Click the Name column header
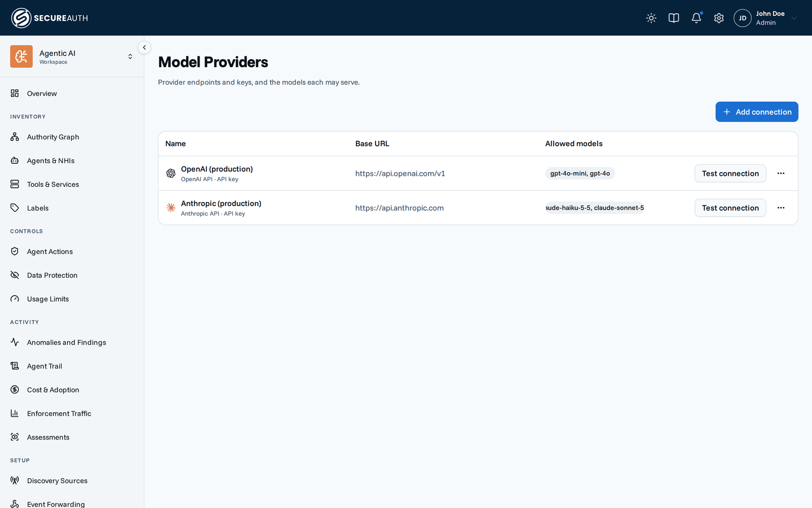Viewport: 812px width, 508px height. pos(175,144)
